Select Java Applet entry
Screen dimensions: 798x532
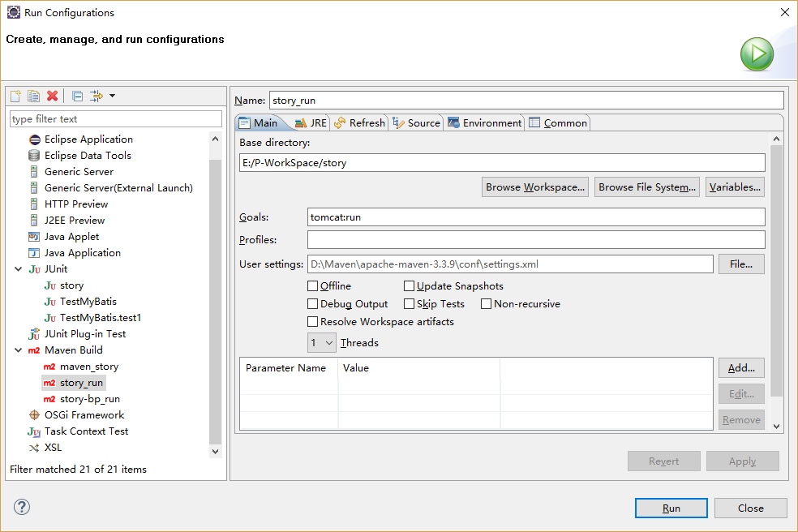click(x=71, y=237)
